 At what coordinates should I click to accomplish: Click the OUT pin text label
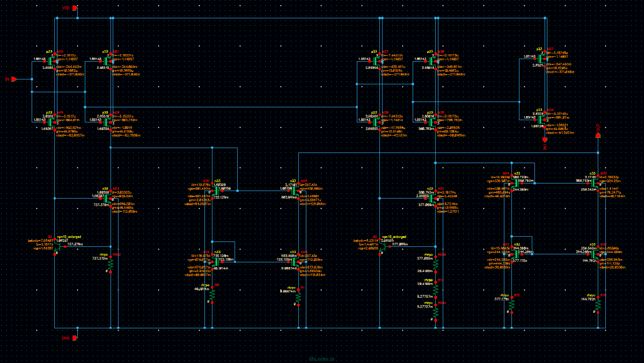click(x=598, y=127)
